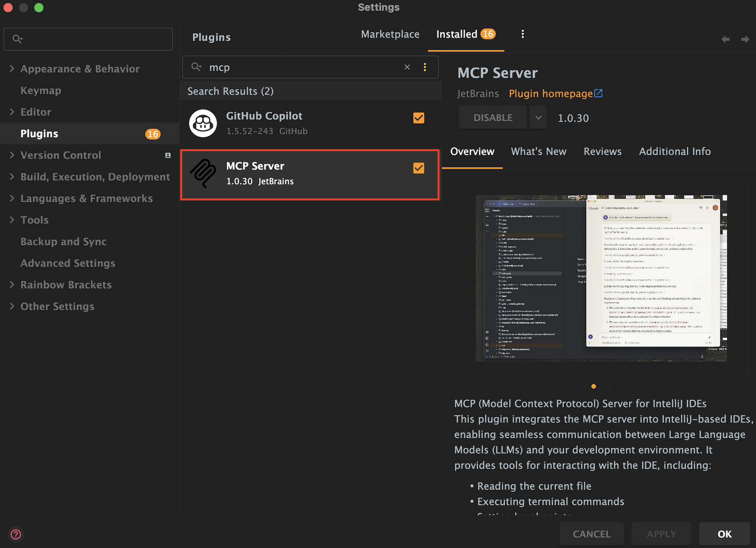The width and height of the screenshot is (756, 548).
Task: Expand the Other Settings group
Action: point(12,306)
